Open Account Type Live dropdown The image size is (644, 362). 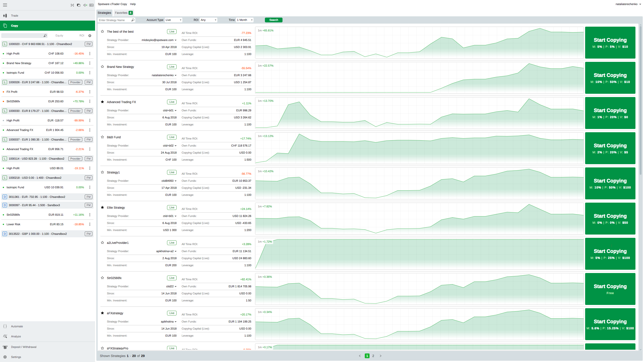pos(174,20)
